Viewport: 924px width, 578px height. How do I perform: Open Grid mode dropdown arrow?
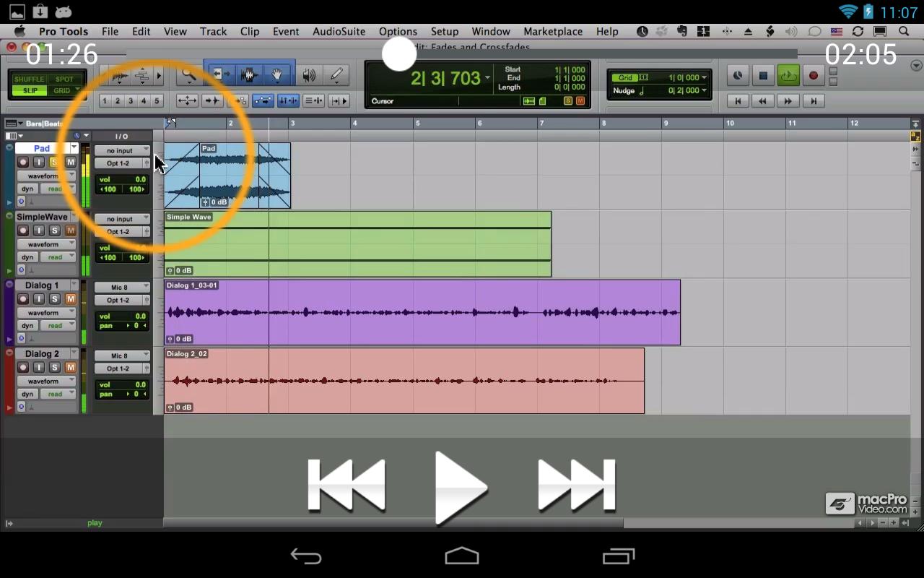(x=77, y=90)
